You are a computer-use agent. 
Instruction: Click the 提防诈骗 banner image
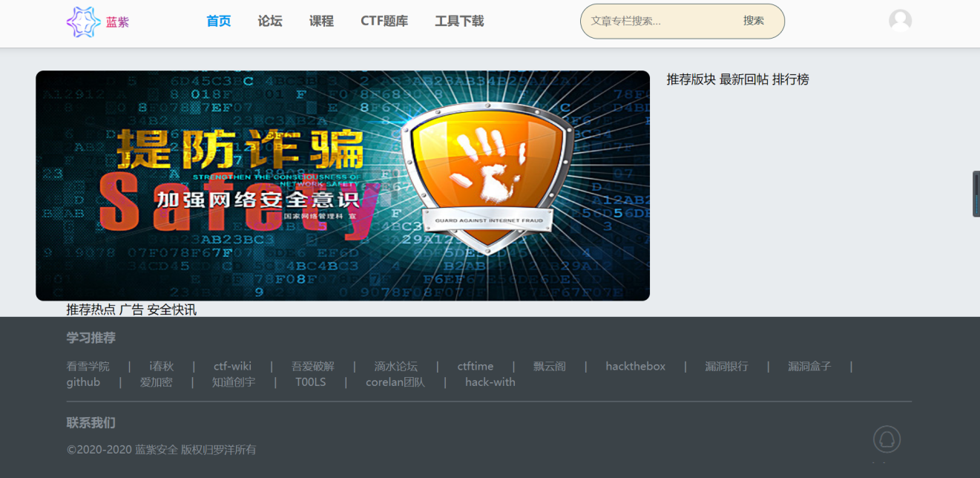[343, 186]
